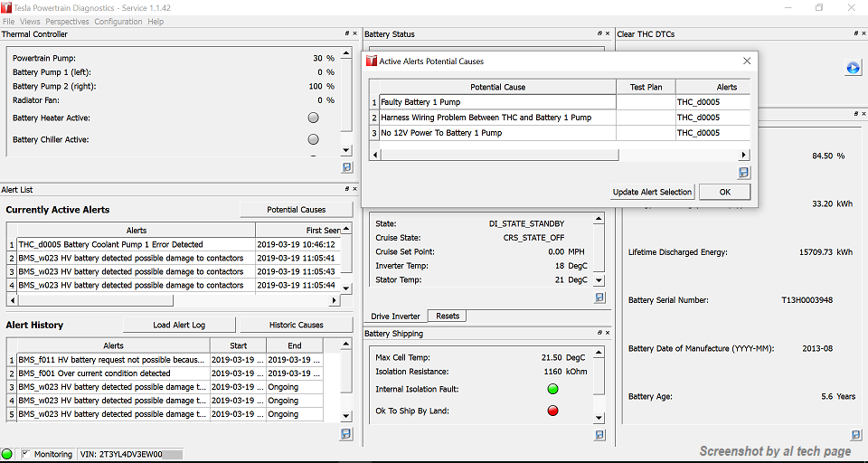This screenshot has height=463, width=868.
Task: Open the Perspectives menu
Action: click(67, 21)
